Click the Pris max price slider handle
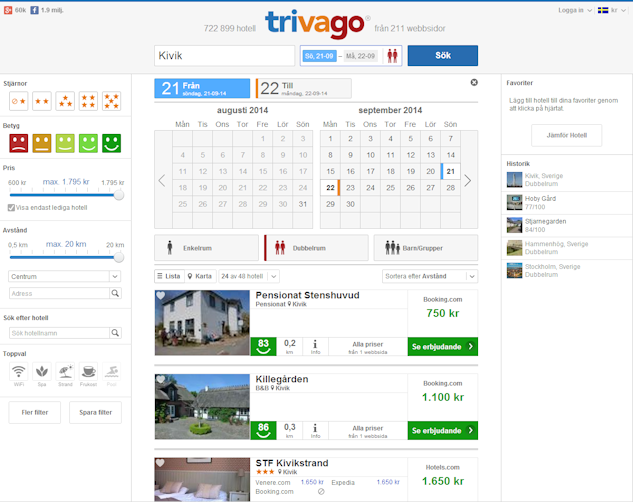The image size is (633, 502). coord(119,195)
